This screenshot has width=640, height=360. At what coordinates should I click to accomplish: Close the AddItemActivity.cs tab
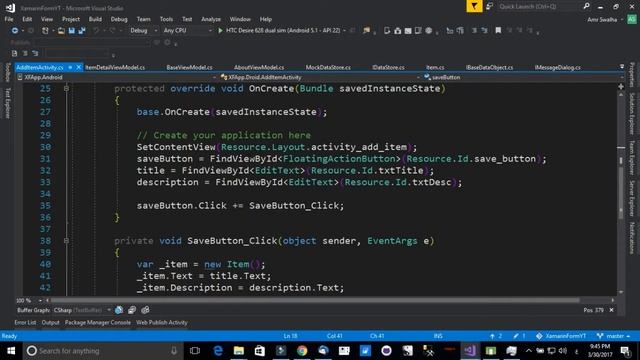tap(78, 67)
